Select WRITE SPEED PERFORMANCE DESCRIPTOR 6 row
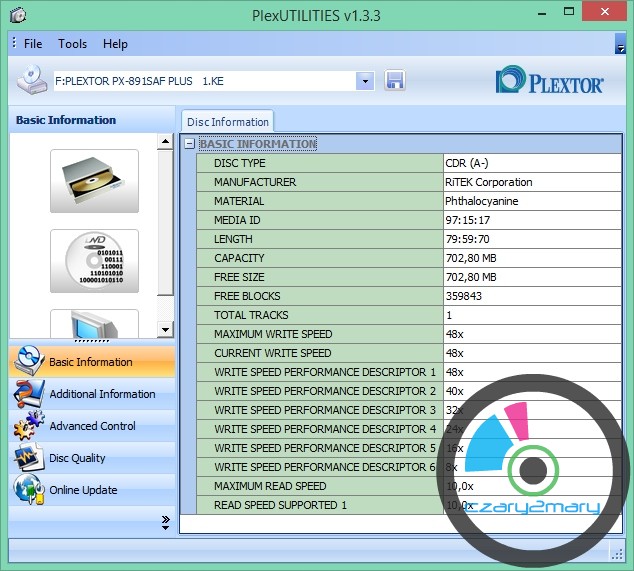 click(x=409, y=467)
